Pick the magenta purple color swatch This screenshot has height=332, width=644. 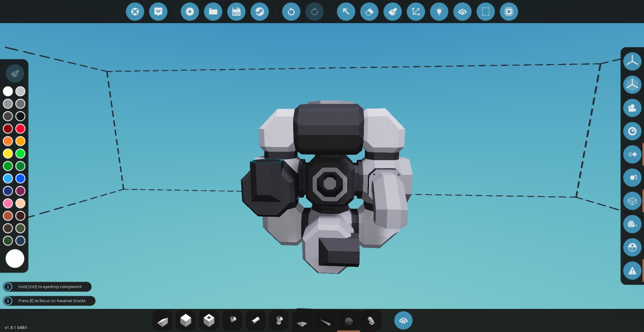20,191
